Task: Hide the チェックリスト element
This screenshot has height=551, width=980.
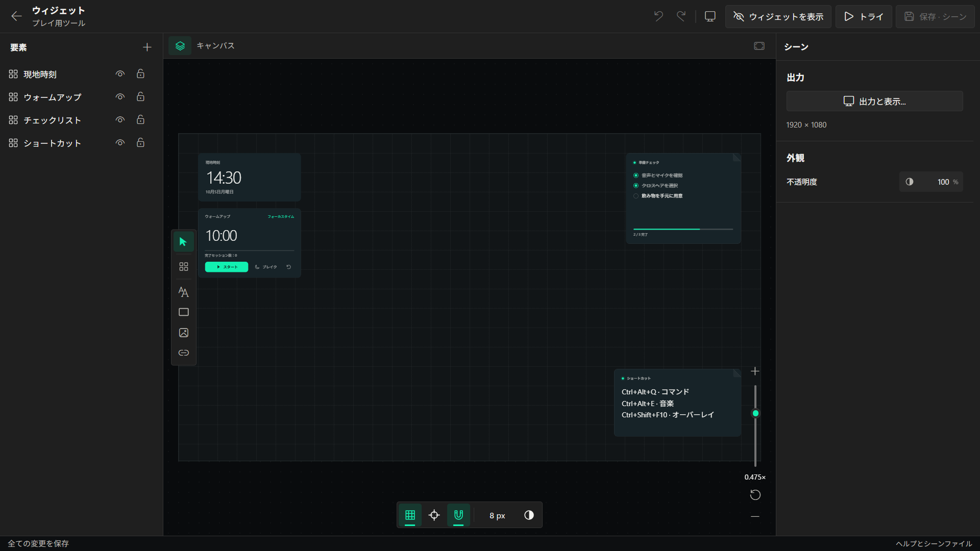Action: pyautogui.click(x=120, y=120)
